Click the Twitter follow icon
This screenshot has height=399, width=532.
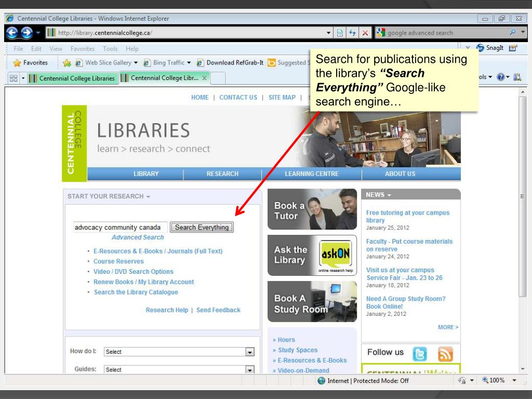[x=420, y=354]
